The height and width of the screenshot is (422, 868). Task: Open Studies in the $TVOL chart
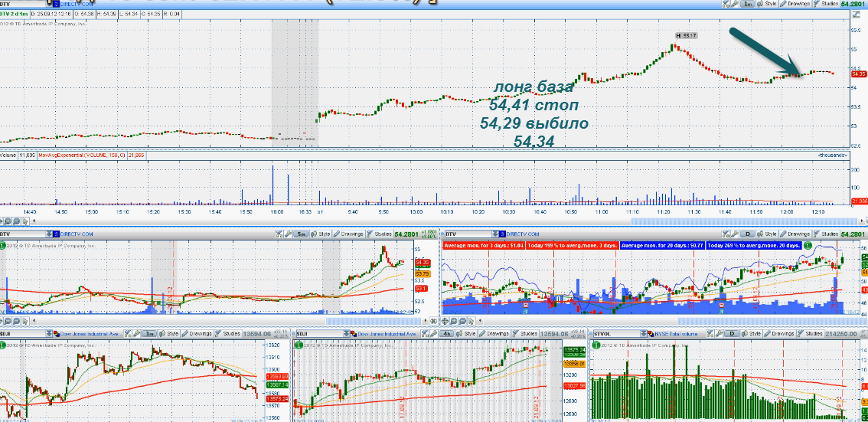click(x=811, y=333)
